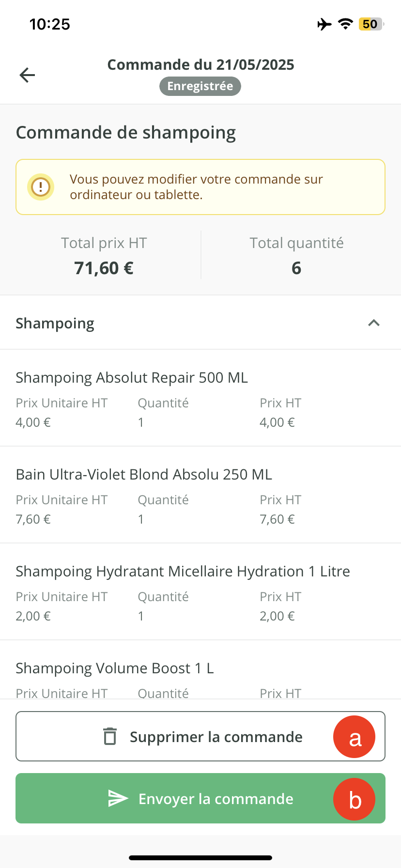Tap the yellow modification notice banner

click(200, 187)
